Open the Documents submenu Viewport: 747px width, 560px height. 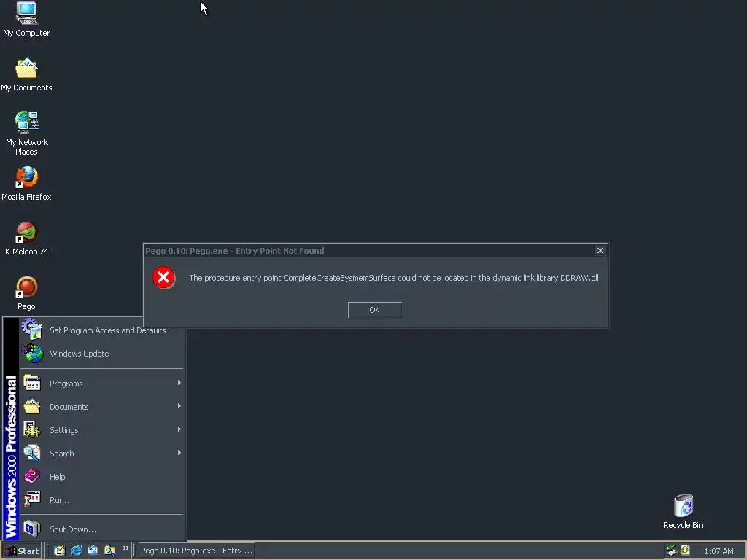coord(101,407)
